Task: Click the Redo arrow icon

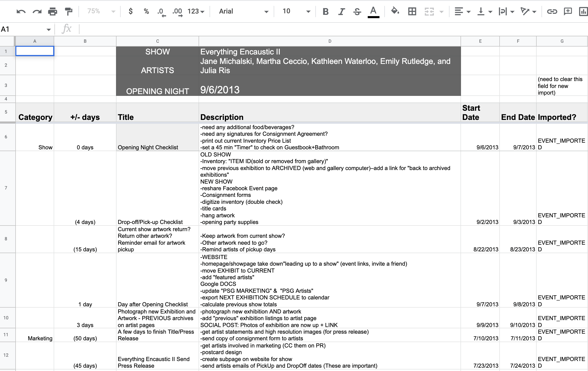Action: [x=37, y=12]
